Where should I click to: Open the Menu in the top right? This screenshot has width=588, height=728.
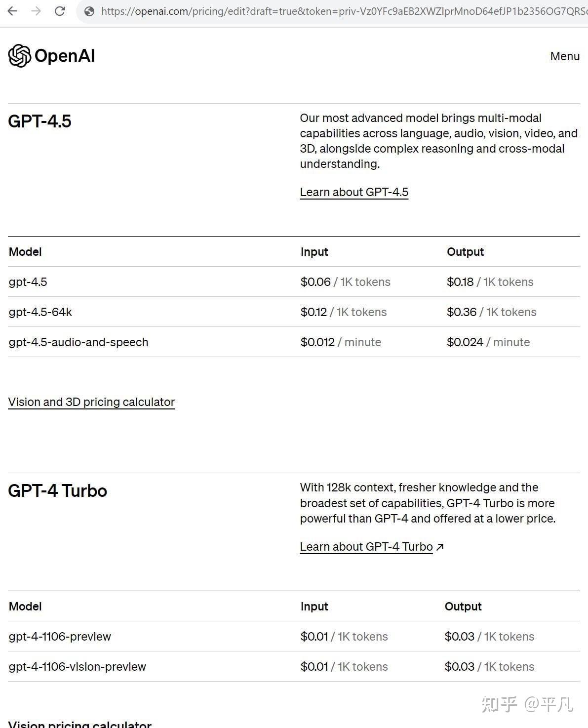[x=564, y=56]
